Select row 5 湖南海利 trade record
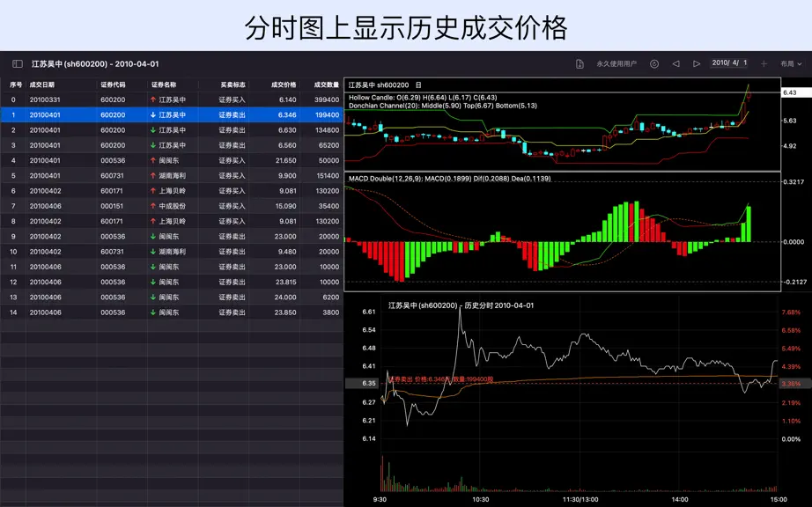 point(172,175)
